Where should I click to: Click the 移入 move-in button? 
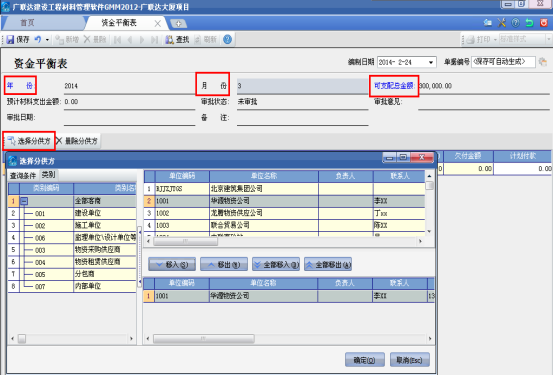pyautogui.click(x=172, y=264)
